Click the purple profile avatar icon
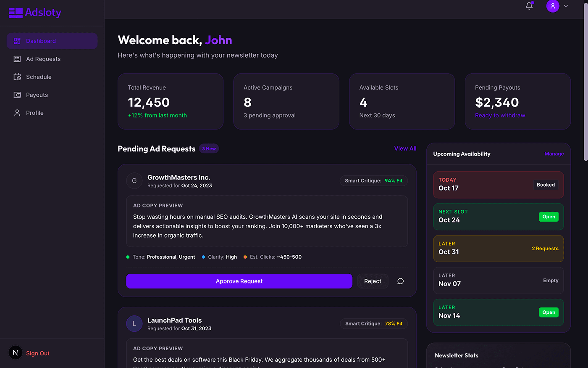The width and height of the screenshot is (588, 368). click(553, 6)
